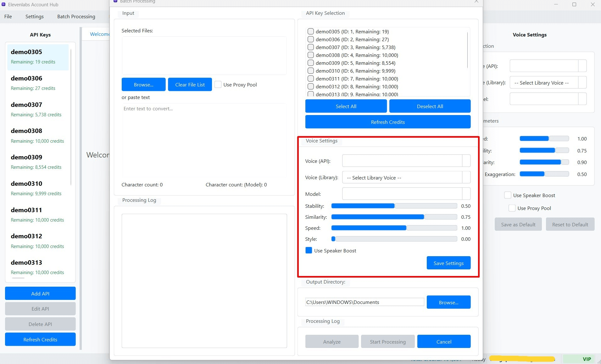Click the Edit API button
This screenshot has height=364, width=601.
click(x=40, y=309)
